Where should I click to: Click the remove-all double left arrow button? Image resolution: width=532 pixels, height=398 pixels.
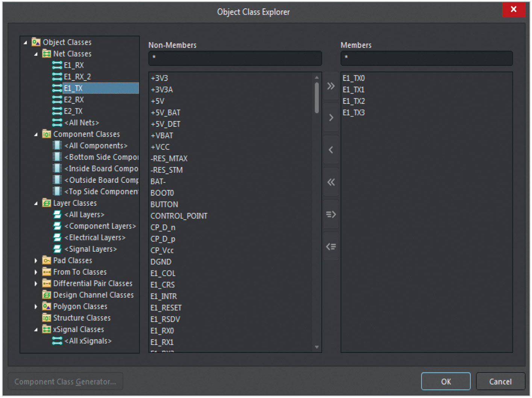[331, 182]
